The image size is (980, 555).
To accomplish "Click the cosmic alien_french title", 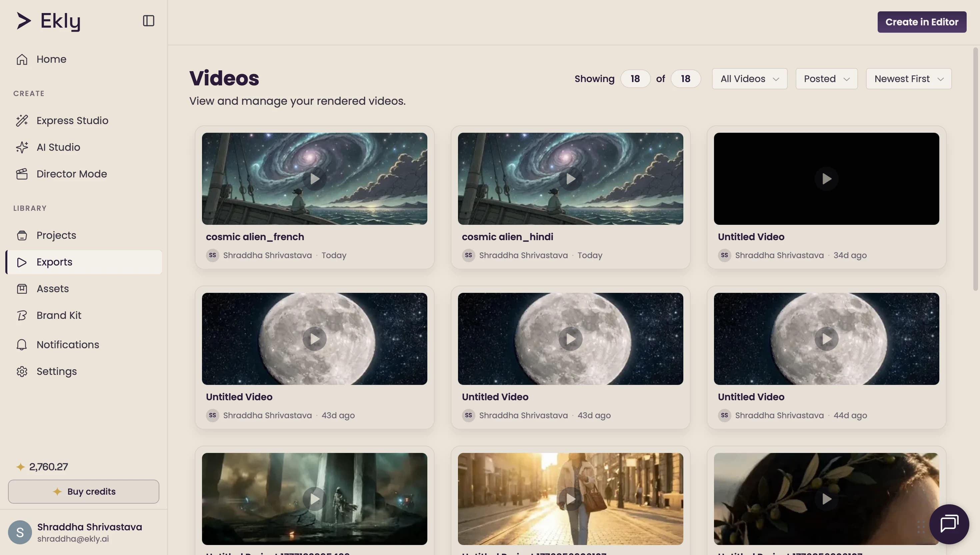I will (255, 237).
